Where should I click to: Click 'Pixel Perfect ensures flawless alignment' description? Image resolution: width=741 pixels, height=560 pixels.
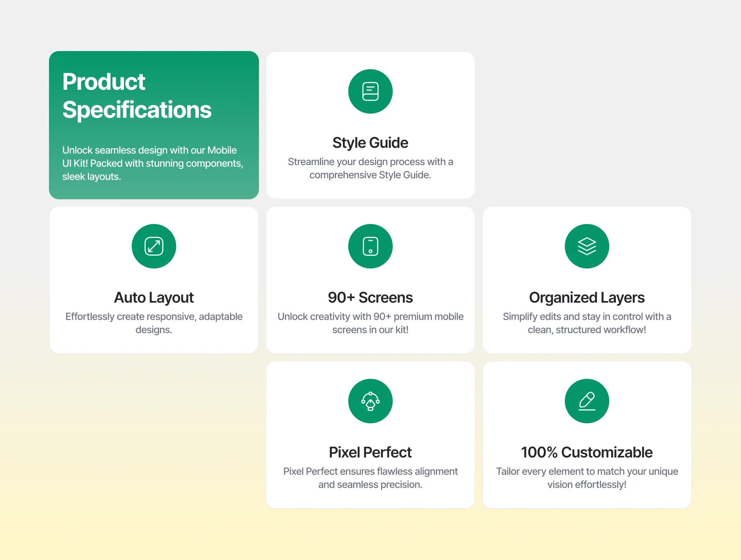370,478
